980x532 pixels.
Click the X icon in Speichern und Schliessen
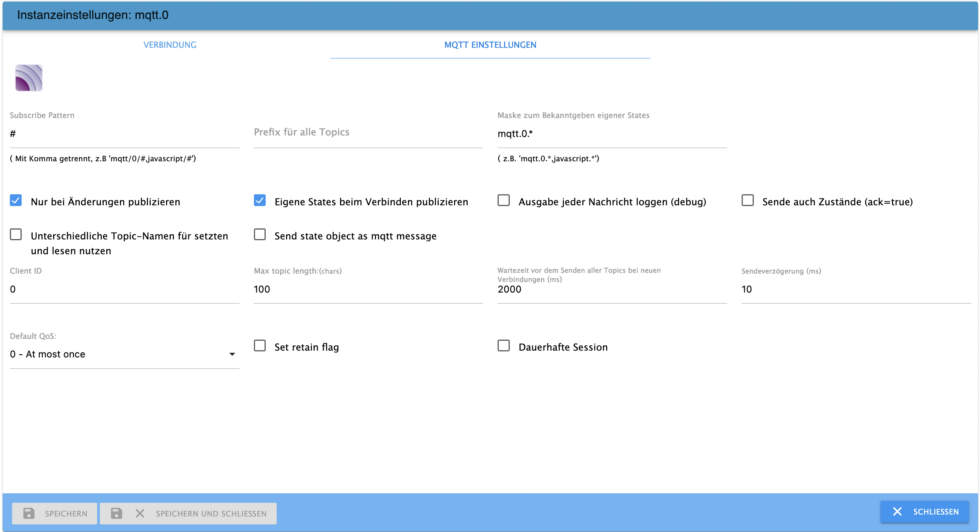pos(140,513)
